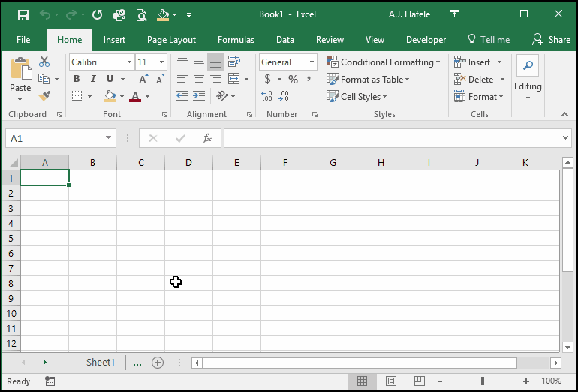Viewport: 578px width, 392px height.
Task: Switch to the Developer tab
Action: pyautogui.click(x=426, y=40)
